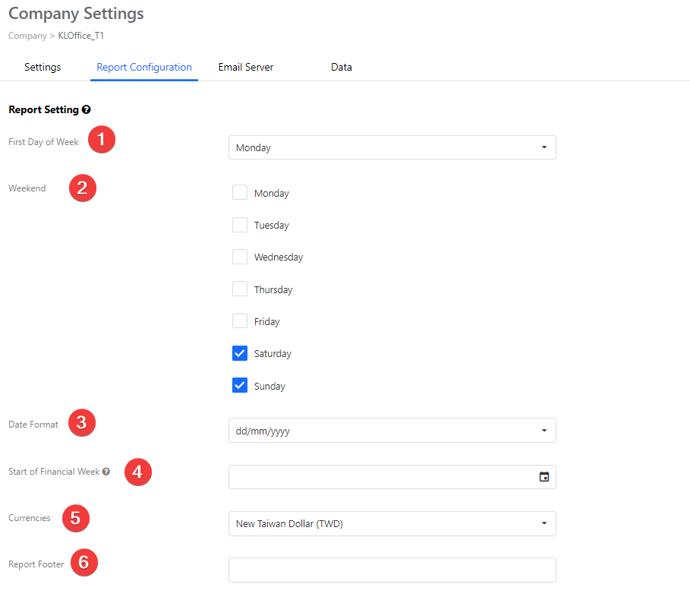The height and width of the screenshot is (616, 690).
Task: Click the Company breadcrumb link
Action: pos(27,36)
